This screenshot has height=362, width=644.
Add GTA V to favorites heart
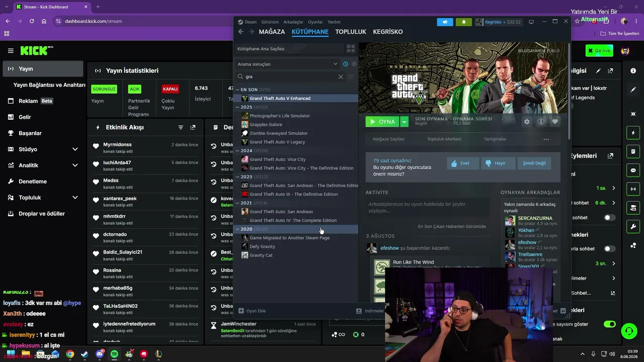pos(555,121)
